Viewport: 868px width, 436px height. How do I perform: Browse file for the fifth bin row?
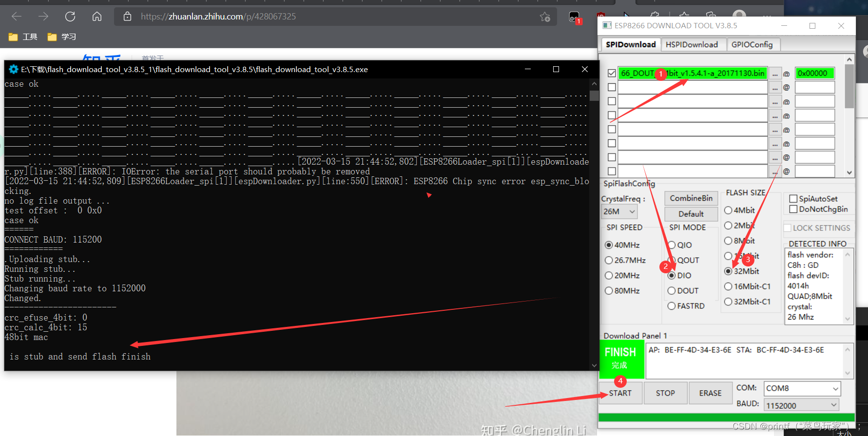point(775,130)
